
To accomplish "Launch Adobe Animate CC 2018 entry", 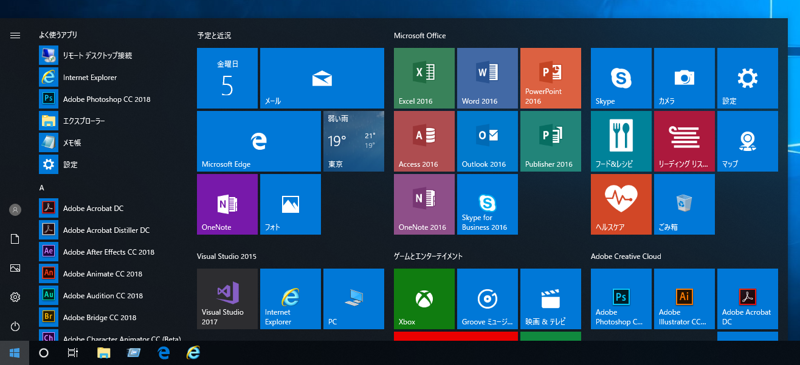I will pos(110,274).
